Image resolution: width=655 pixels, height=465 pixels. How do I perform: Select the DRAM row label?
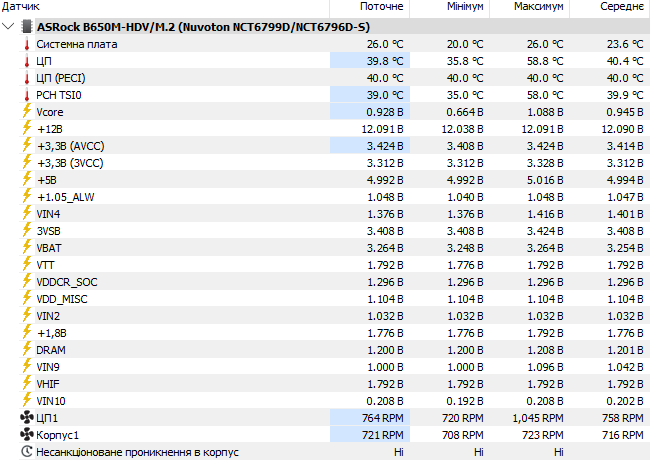pos(51,350)
